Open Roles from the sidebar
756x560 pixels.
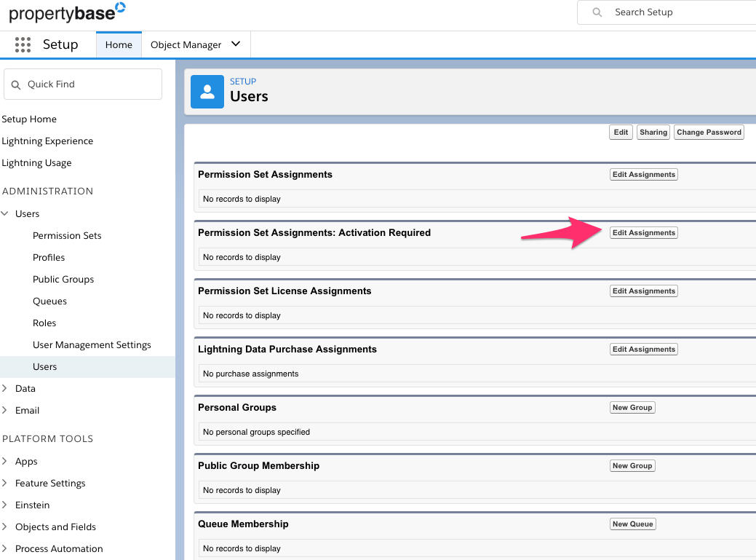pyautogui.click(x=44, y=323)
